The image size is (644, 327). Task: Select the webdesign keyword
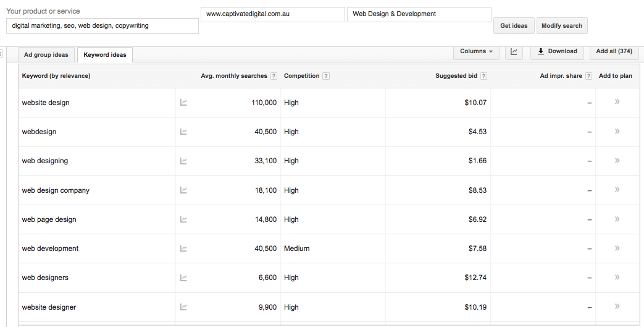(39, 132)
